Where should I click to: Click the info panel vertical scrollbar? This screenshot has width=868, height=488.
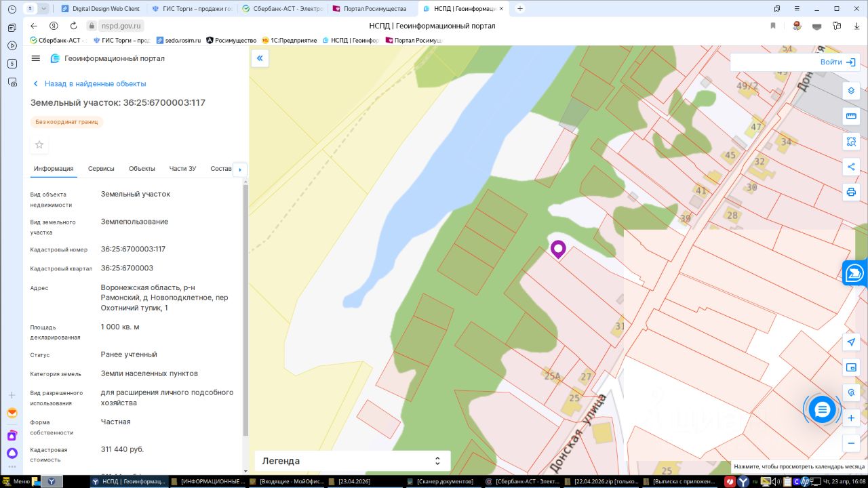245,308
